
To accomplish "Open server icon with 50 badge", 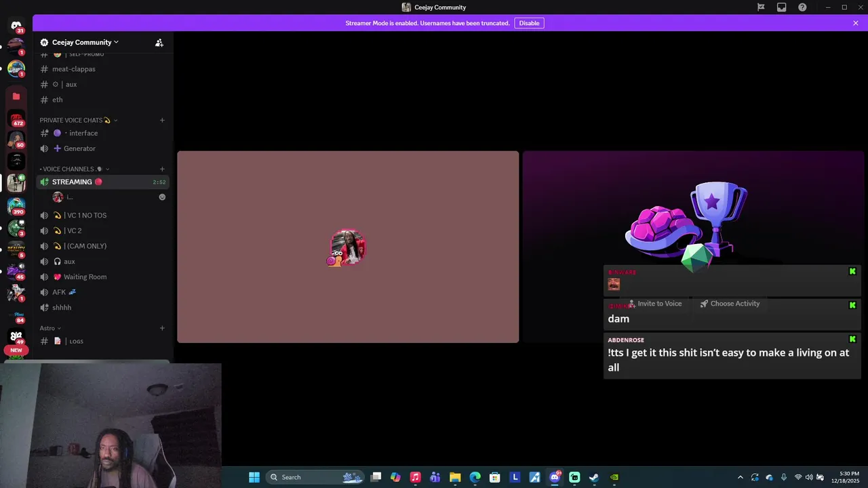I will pyautogui.click(x=16, y=140).
